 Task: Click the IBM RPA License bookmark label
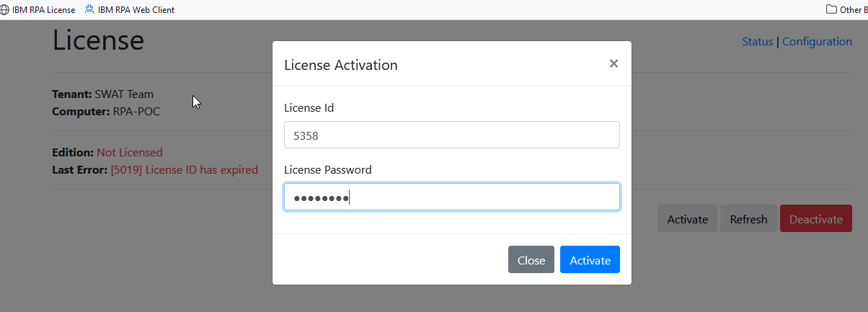click(43, 10)
